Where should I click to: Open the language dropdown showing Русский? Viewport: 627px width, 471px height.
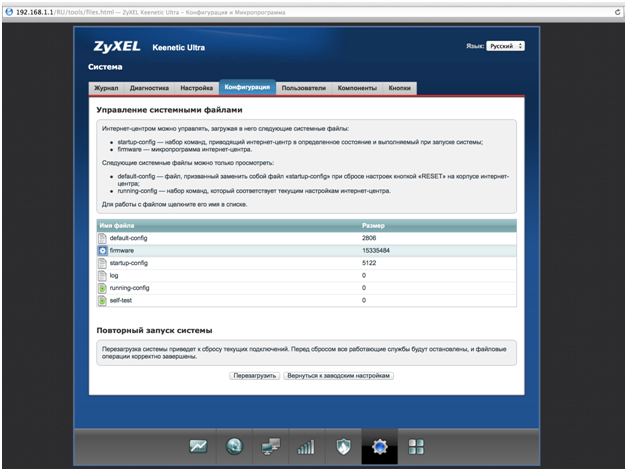tap(506, 46)
